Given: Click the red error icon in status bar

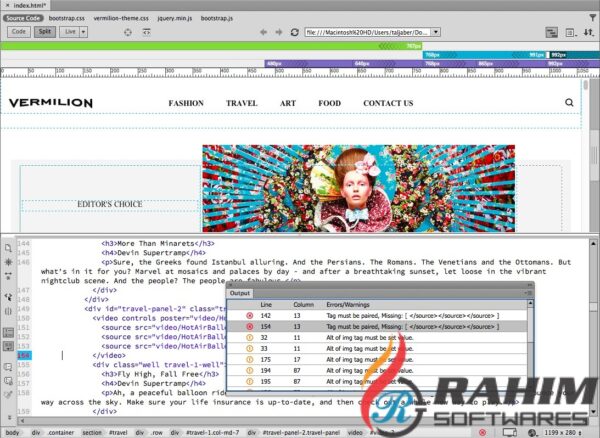Looking at the screenshot, I should tap(483, 433).
